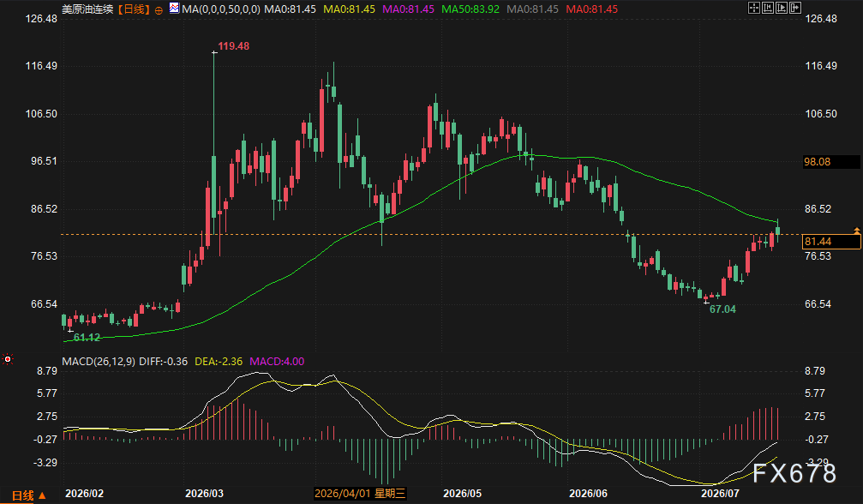Select the MA50:83.92 green legend value

[470, 9]
